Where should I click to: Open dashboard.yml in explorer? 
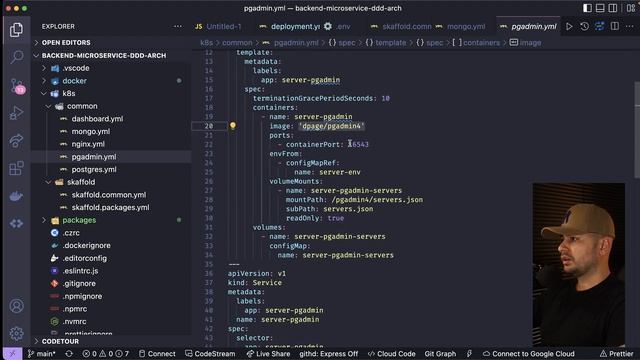97,119
